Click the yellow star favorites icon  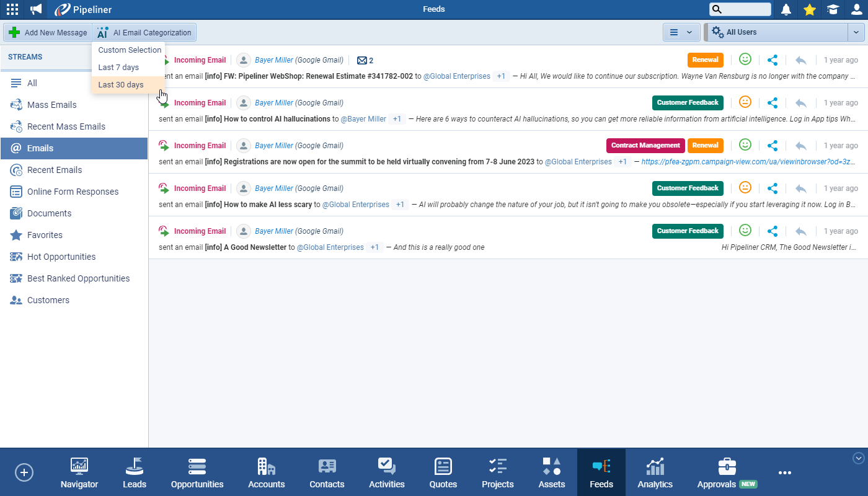click(x=809, y=9)
